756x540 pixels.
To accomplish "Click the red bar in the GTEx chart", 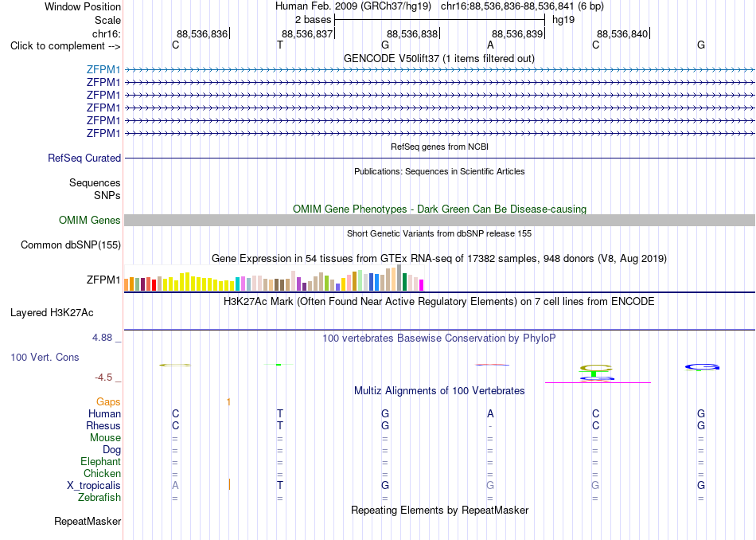I will [x=154, y=284].
